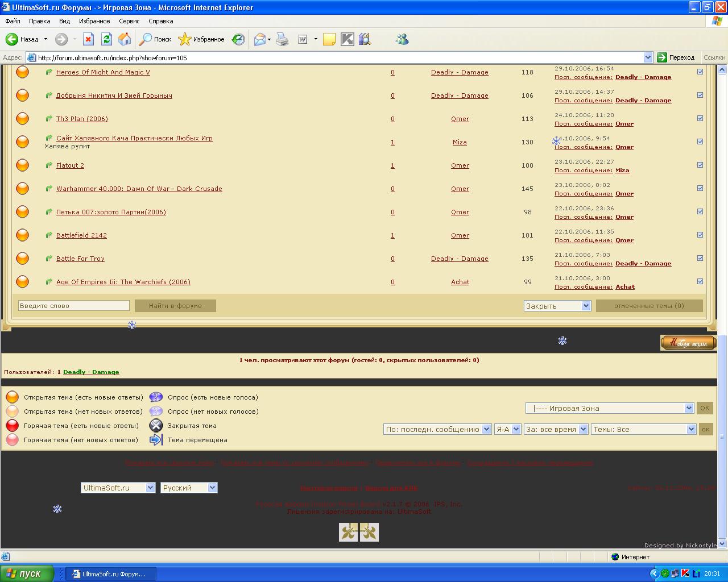Open the Правка menu
Viewport: 728px width, 582px height.
(x=39, y=21)
